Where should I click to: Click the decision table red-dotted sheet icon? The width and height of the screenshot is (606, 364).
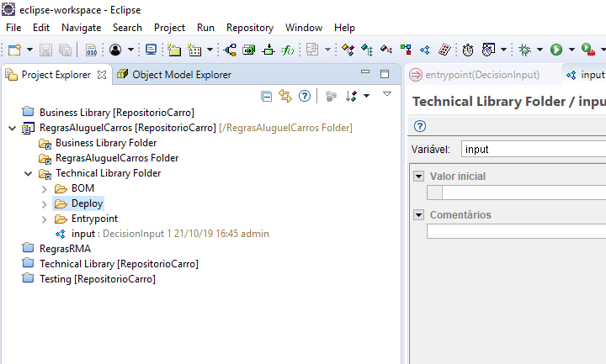point(444,50)
